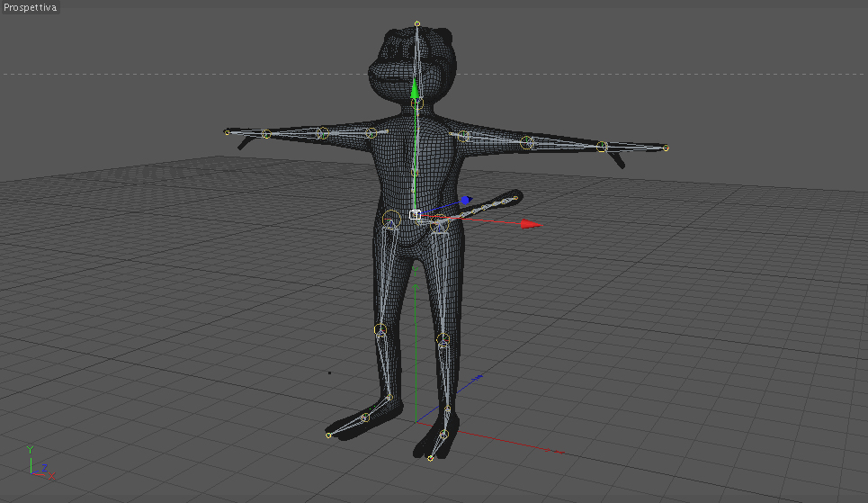Image resolution: width=868 pixels, height=503 pixels.
Task: Select the joint at the top of the head
Action: tap(417, 23)
